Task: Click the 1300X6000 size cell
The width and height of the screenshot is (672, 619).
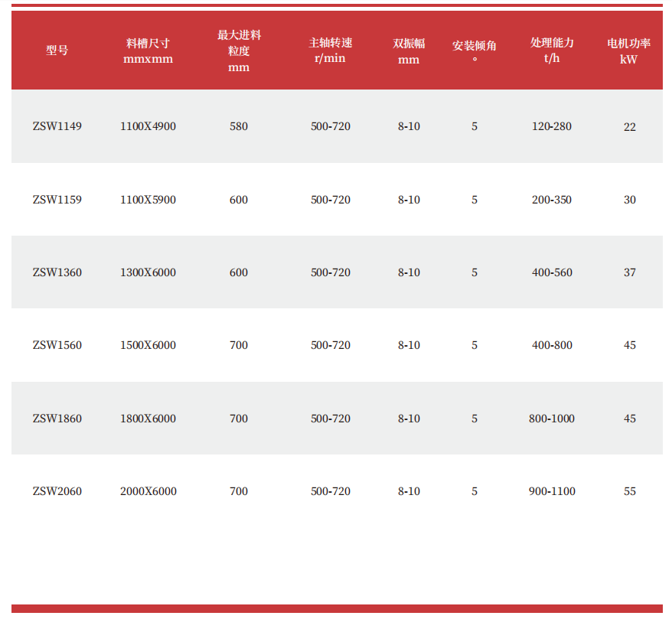Action: pyautogui.click(x=148, y=272)
